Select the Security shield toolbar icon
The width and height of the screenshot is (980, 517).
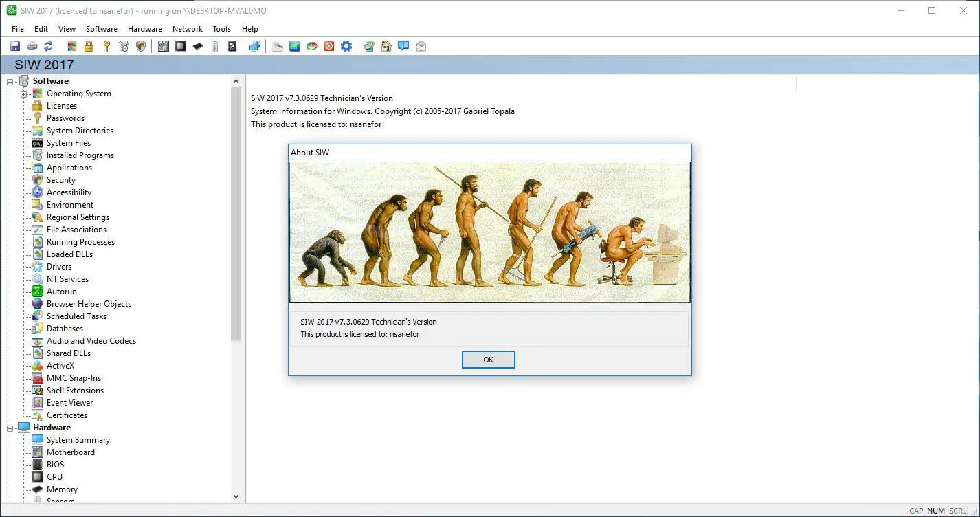[140, 45]
